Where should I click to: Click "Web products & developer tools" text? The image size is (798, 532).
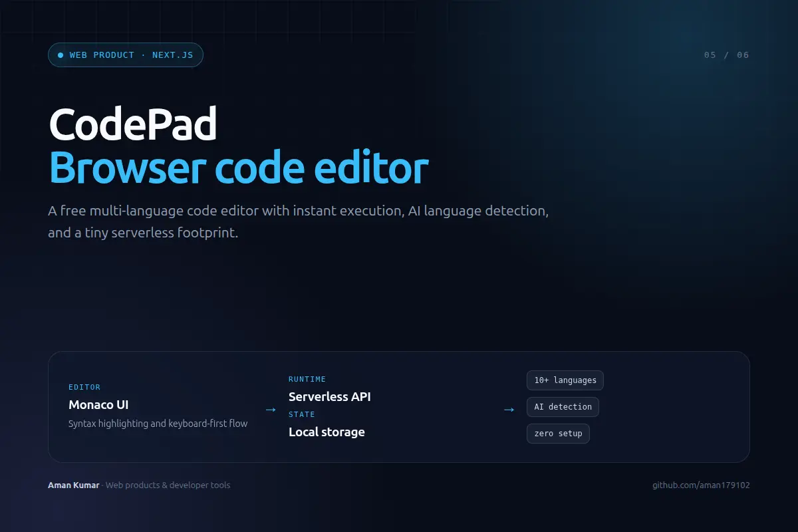tap(168, 485)
